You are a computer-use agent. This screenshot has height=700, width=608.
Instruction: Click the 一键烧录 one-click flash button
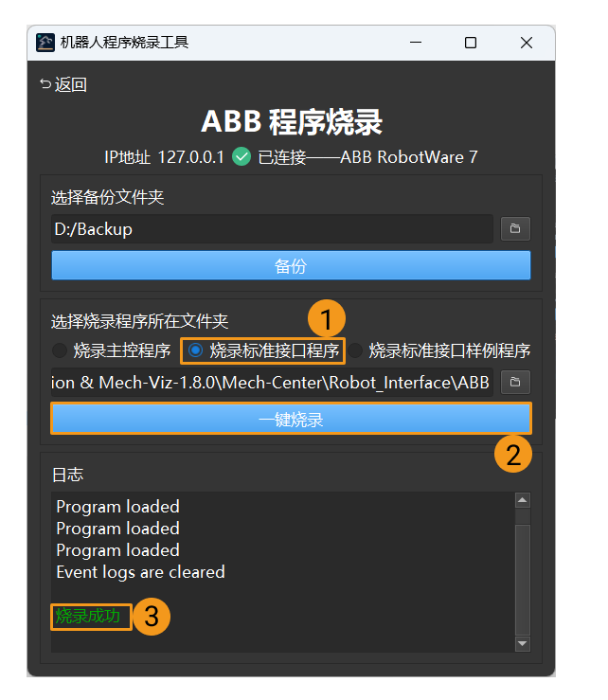coord(291,419)
